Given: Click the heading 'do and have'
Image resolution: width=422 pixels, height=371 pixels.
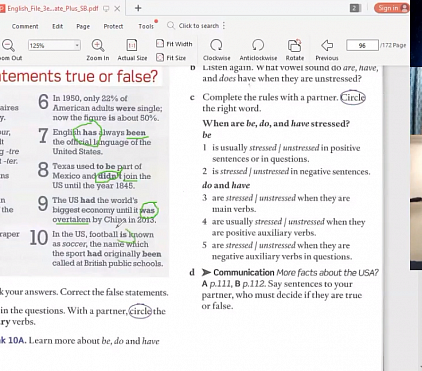Looking at the screenshot, I should (226, 185).
